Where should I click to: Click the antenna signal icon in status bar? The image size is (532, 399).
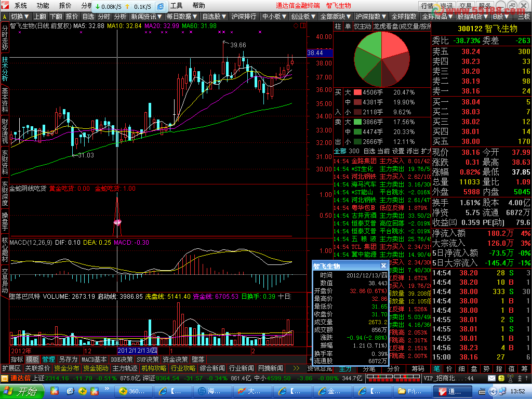510,378
